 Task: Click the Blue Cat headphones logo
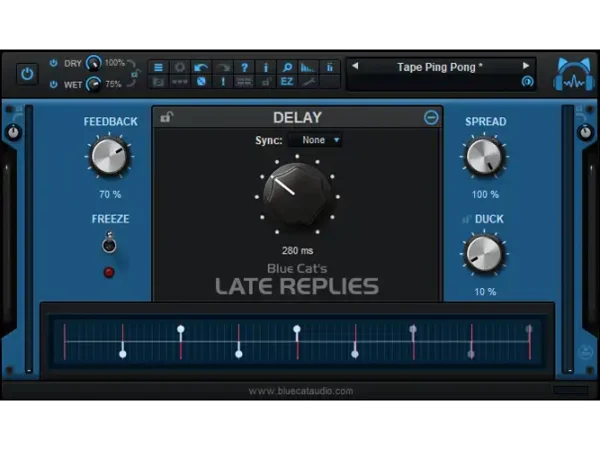[574, 75]
